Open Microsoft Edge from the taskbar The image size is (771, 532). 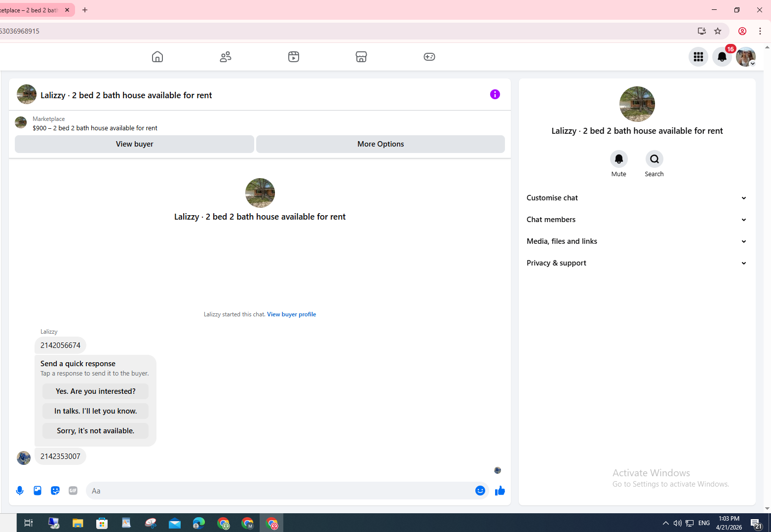(x=199, y=523)
